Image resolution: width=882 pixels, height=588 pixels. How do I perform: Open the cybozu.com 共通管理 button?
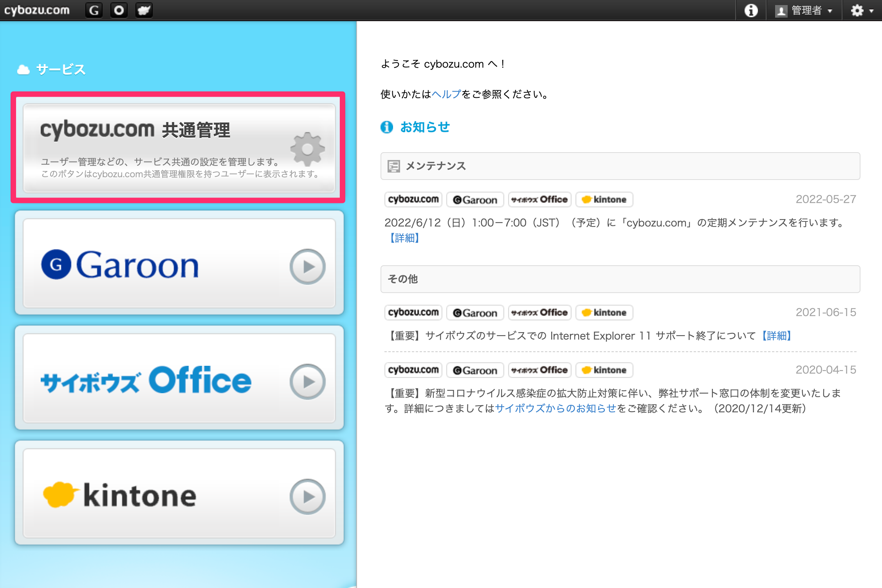click(179, 148)
